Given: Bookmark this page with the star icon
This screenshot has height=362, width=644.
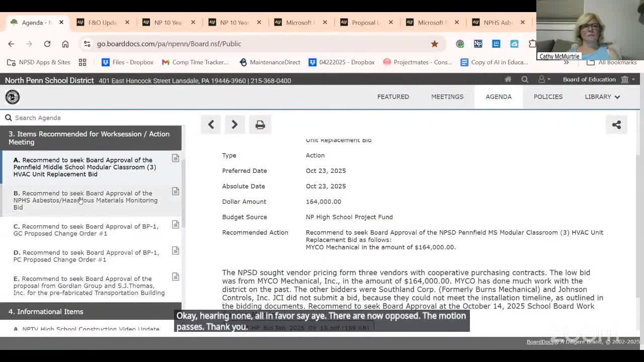Looking at the screenshot, I should pyautogui.click(x=435, y=44).
